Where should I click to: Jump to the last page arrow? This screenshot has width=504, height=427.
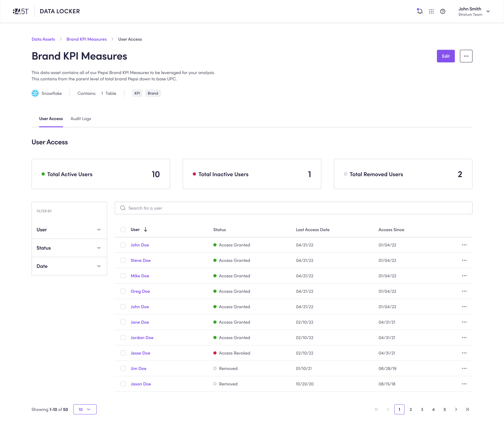(x=467, y=409)
